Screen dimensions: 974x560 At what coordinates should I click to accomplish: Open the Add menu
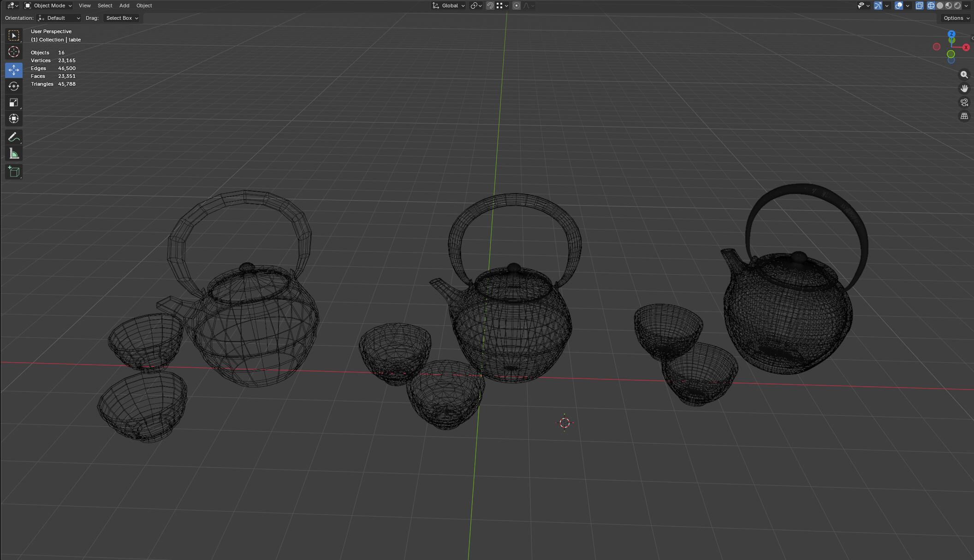(x=124, y=6)
